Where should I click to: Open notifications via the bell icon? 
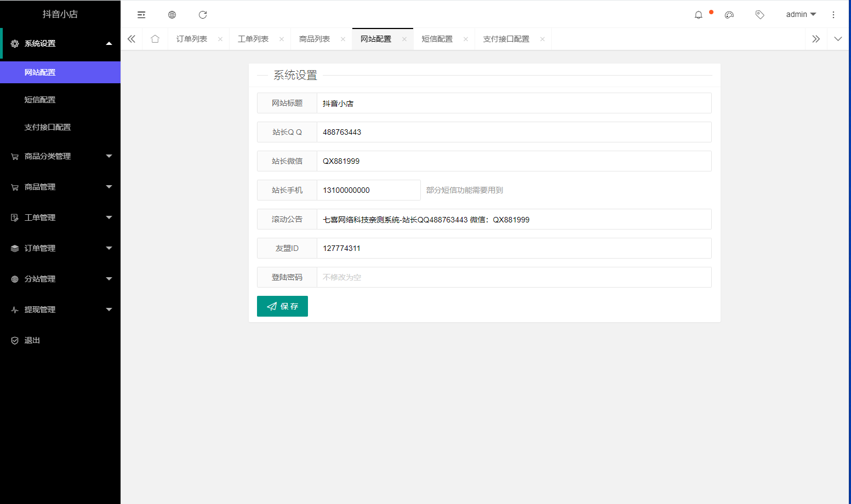[699, 15]
